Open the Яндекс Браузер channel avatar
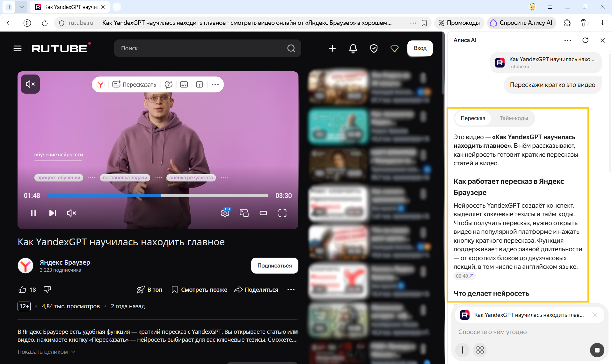 tap(25, 266)
